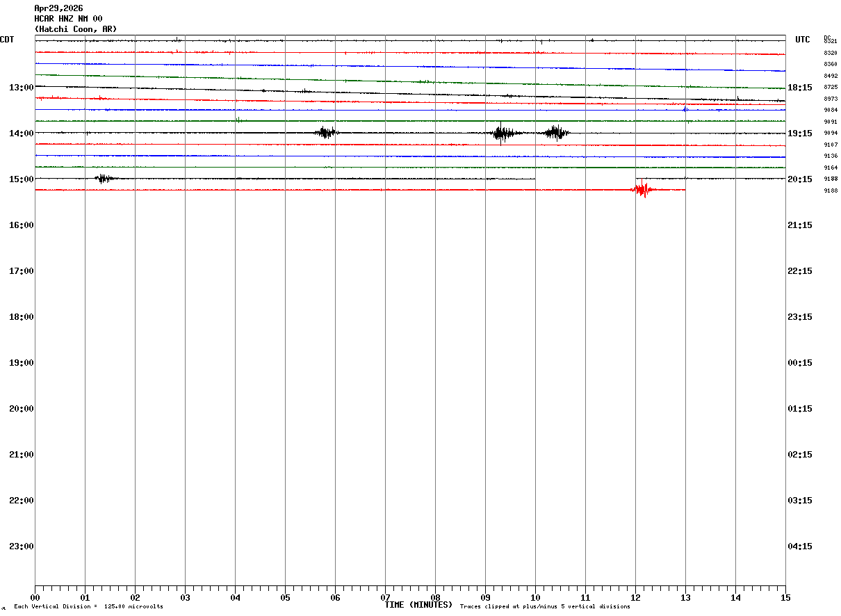The width and height of the screenshot is (841, 616).
Task: Click the 15:00 CDT time label
Action: (22, 179)
